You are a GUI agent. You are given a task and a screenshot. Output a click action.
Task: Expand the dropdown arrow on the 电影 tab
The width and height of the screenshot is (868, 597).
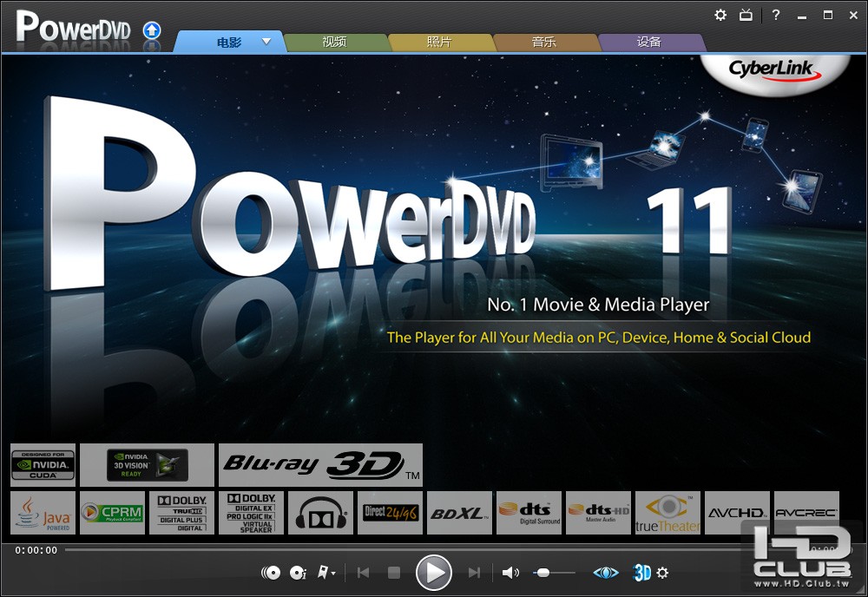point(266,42)
